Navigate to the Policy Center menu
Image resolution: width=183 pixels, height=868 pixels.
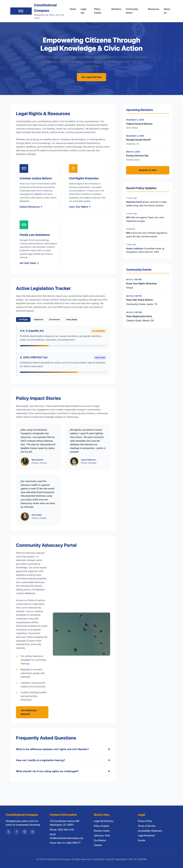click(x=98, y=10)
